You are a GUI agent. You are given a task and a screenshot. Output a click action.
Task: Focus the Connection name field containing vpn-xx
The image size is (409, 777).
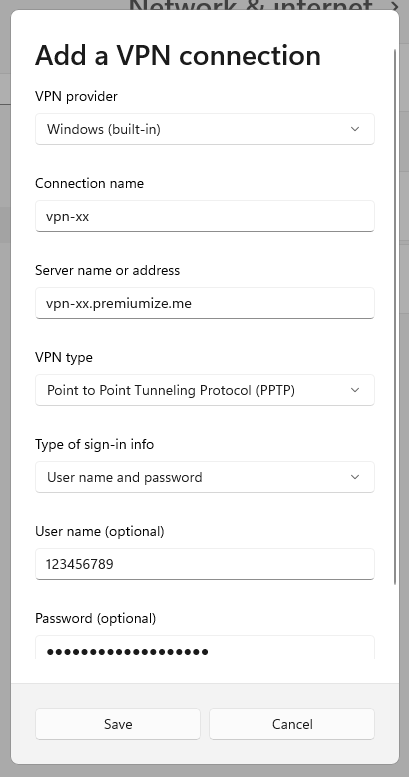(x=205, y=216)
